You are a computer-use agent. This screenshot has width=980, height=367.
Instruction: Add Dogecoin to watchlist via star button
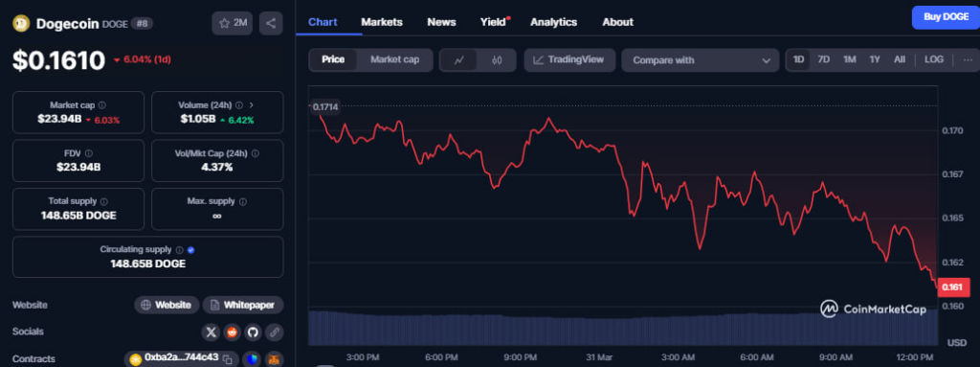point(232,24)
